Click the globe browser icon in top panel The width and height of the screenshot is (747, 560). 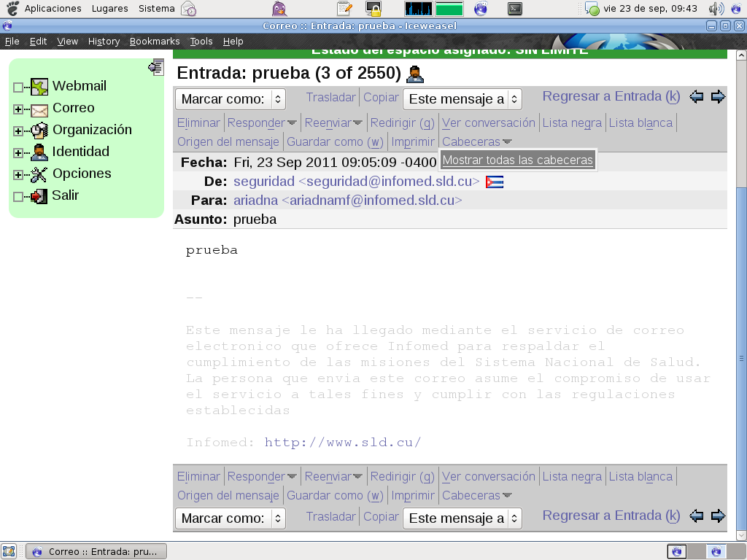(481, 9)
